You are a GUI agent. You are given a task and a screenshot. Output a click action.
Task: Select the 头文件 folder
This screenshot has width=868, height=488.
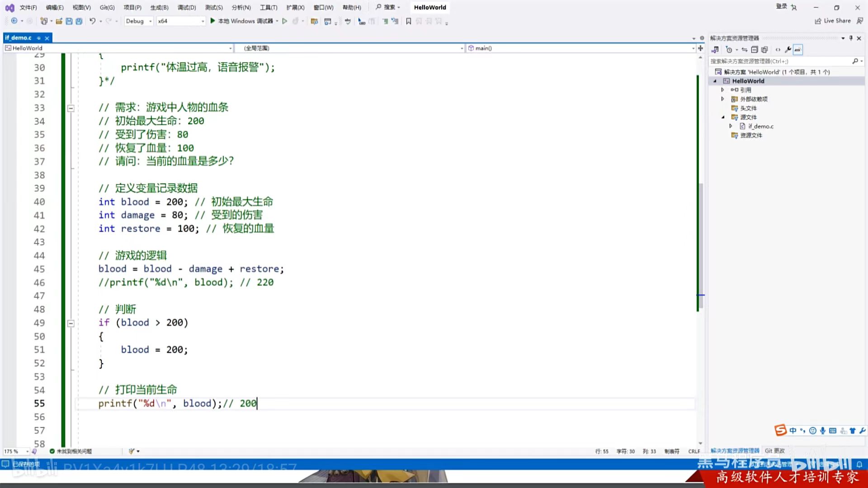click(748, 108)
